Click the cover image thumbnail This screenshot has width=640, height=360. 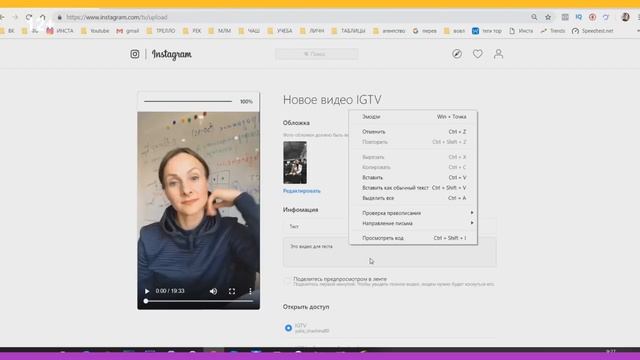[x=295, y=162]
